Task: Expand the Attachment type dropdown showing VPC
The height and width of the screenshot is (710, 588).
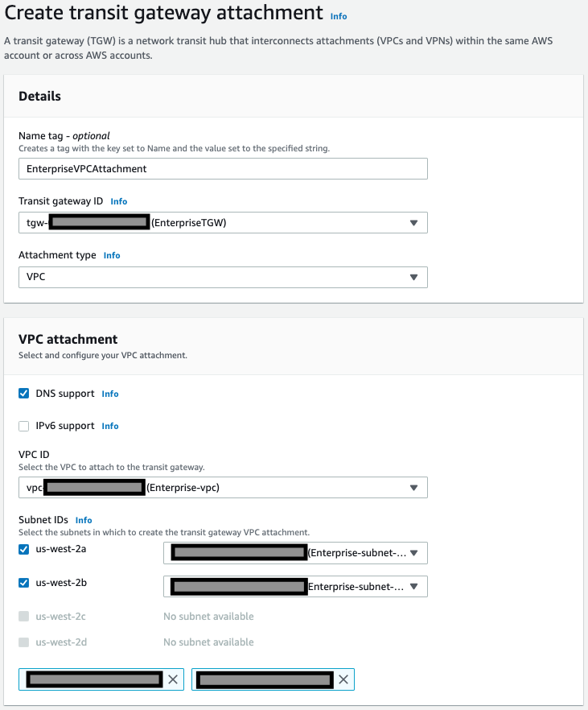Action: tap(413, 277)
